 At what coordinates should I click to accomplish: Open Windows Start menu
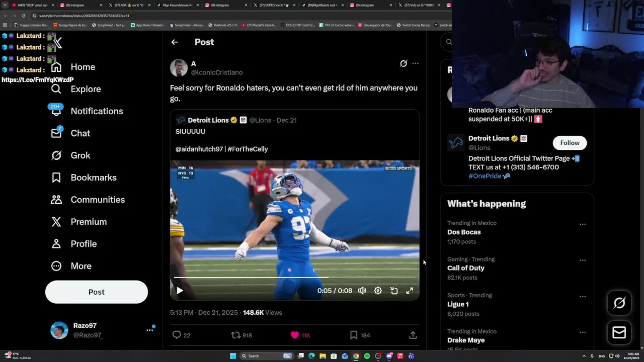(x=233, y=356)
